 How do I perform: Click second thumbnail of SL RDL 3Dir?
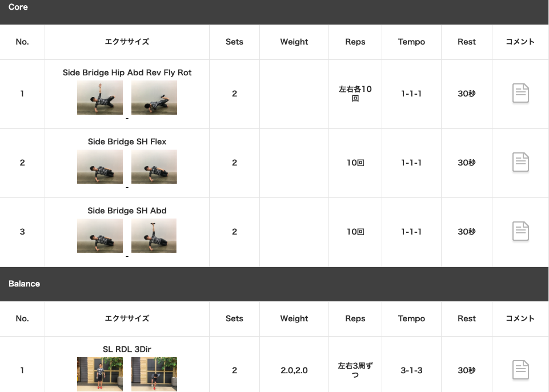pyautogui.click(x=154, y=374)
